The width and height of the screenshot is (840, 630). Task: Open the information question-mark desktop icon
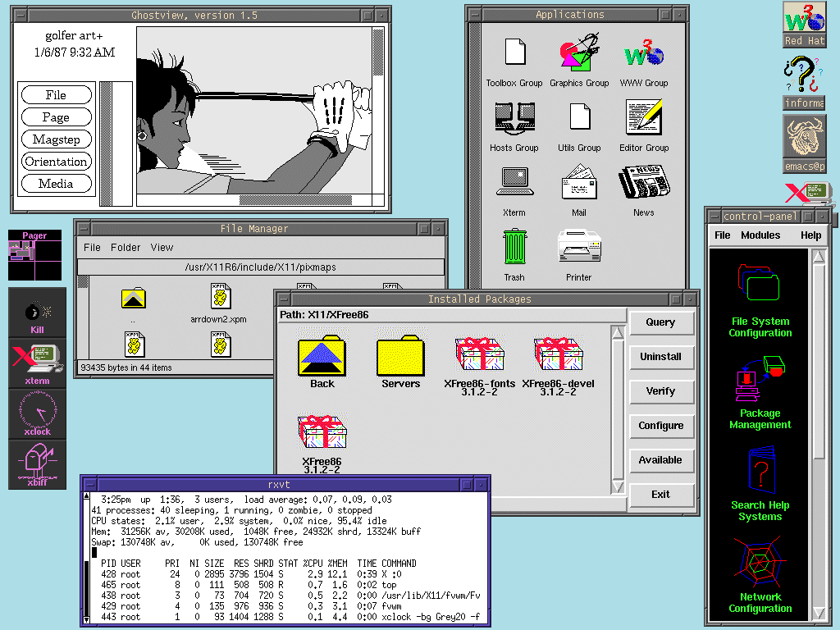pos(804,75)
